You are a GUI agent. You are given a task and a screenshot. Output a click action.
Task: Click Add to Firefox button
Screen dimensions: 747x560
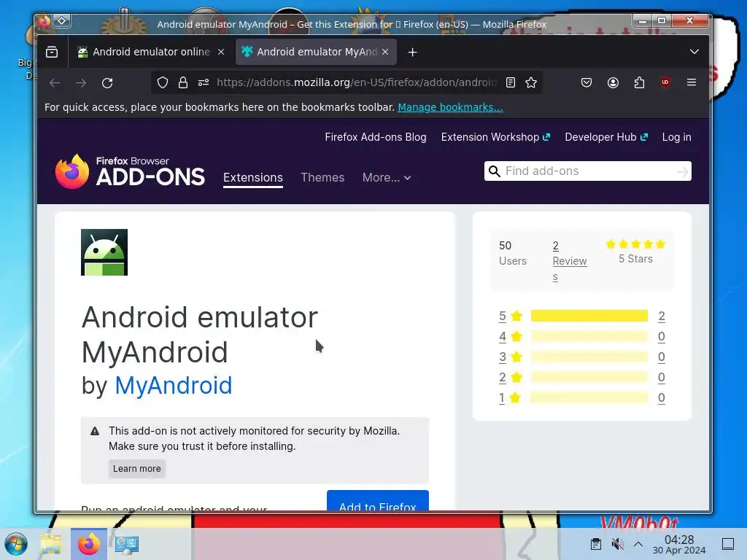pyautogui.click(x=378, y=501)
